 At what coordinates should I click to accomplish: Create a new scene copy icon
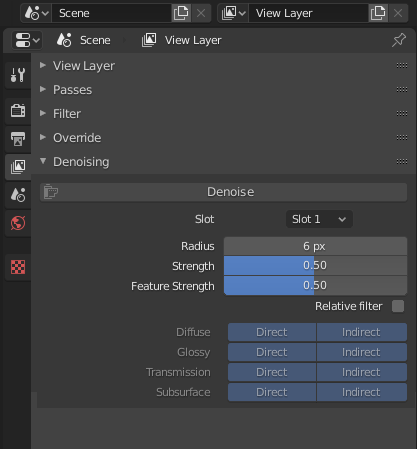(x=181, y=13)
